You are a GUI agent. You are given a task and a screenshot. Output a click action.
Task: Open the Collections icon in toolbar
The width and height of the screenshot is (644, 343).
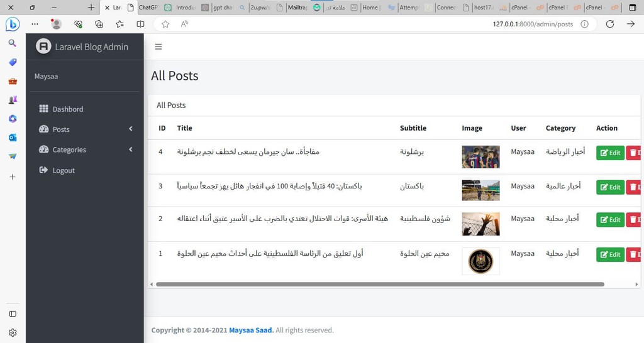point(99,24)
